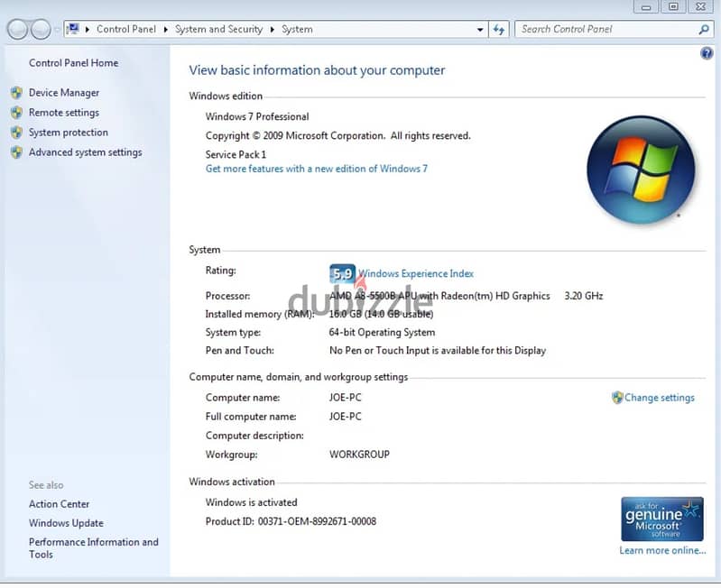Select the System breadcrumb item
Image resolution: width=721 pixels, height=588 pixels.
(297, 30)
